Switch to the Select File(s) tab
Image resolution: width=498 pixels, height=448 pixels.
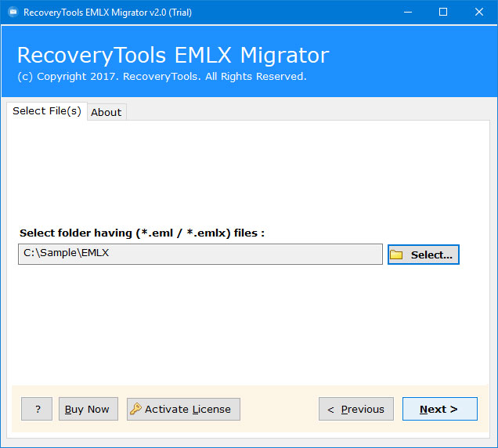click(47, 111)
